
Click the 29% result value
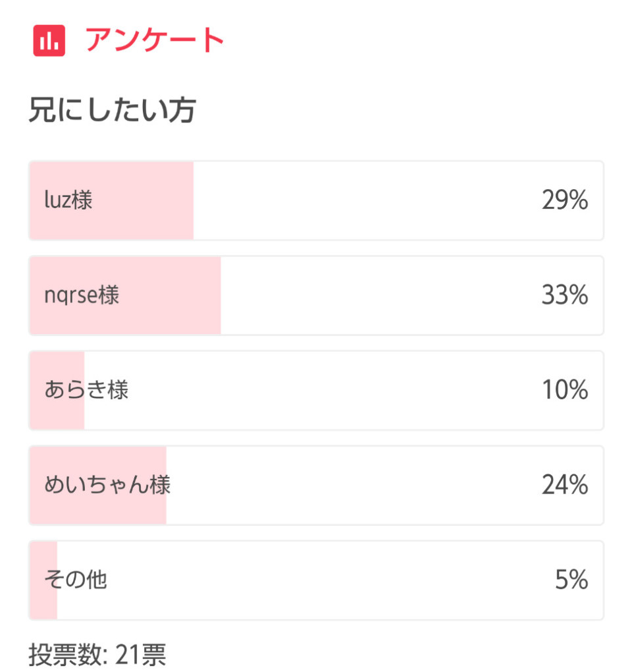[564, 200]
